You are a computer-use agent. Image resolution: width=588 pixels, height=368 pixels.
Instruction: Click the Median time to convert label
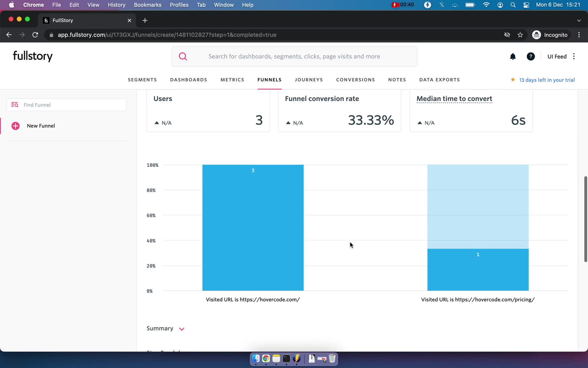pyautogui.click(x=454, y=98)
